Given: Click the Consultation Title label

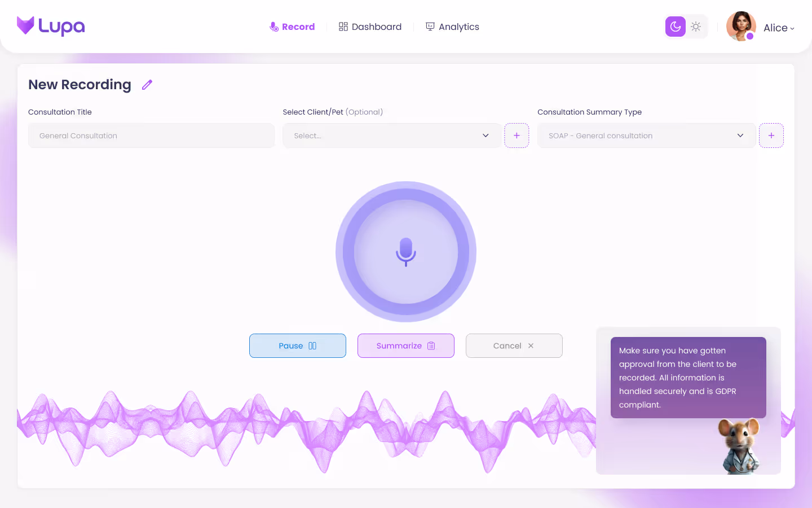Looking at the screenshot, I should pyautogui.click(x=60, y=112).
